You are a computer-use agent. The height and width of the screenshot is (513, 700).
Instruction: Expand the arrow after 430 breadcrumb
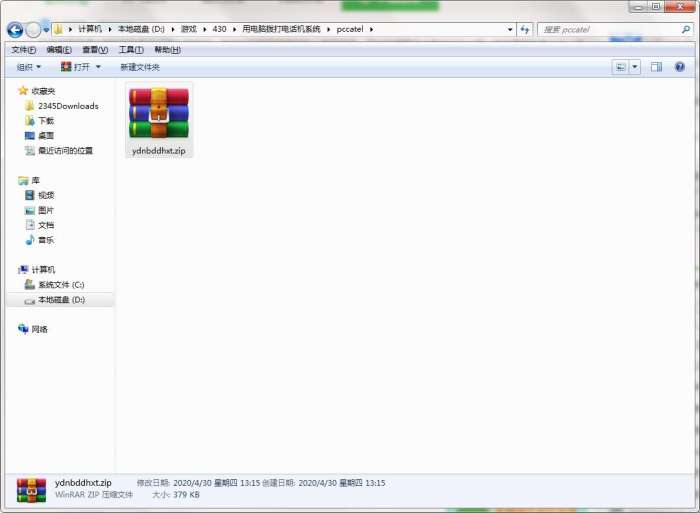234,29
